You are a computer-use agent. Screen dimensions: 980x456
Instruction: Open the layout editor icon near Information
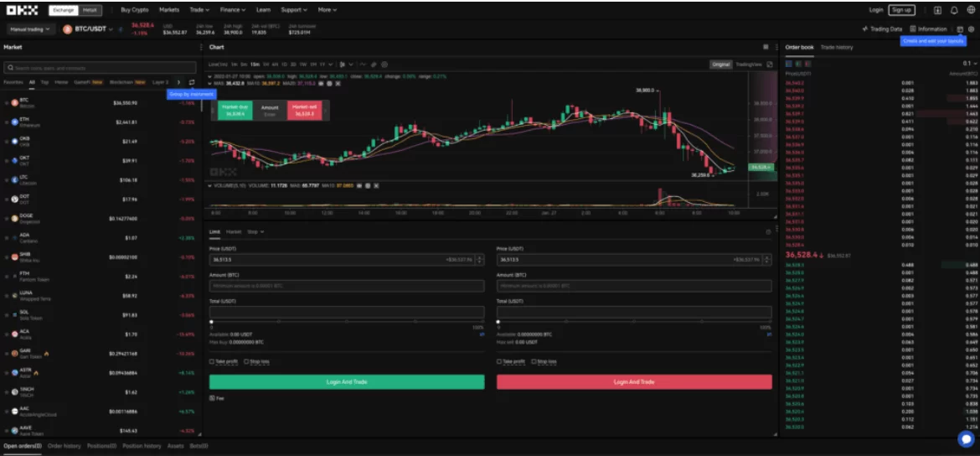pyautogui.click(x=960, y=28)
